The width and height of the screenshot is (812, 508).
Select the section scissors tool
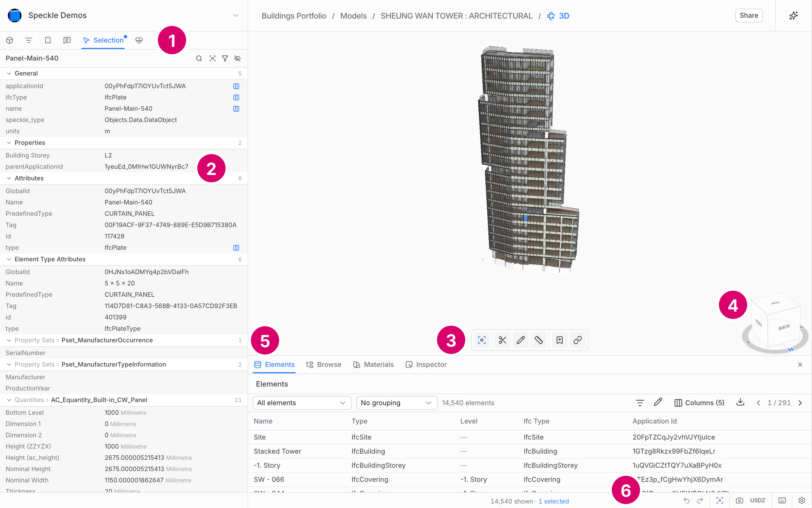[x=502, y=340]
